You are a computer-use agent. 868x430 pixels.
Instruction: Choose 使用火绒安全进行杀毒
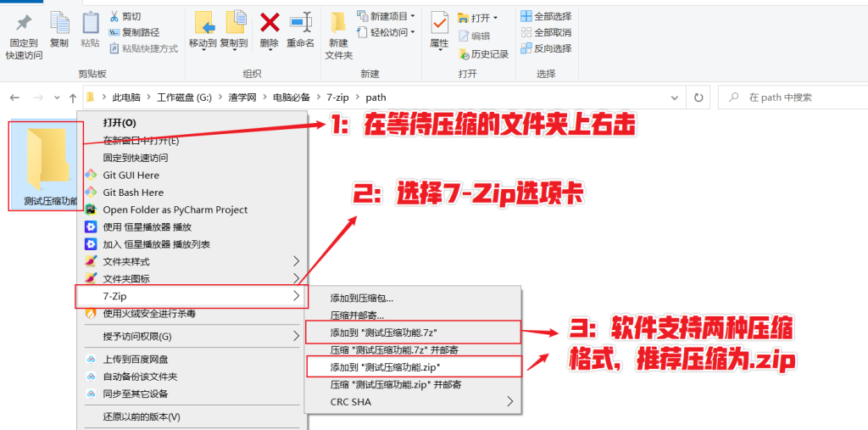pos(192,314)
